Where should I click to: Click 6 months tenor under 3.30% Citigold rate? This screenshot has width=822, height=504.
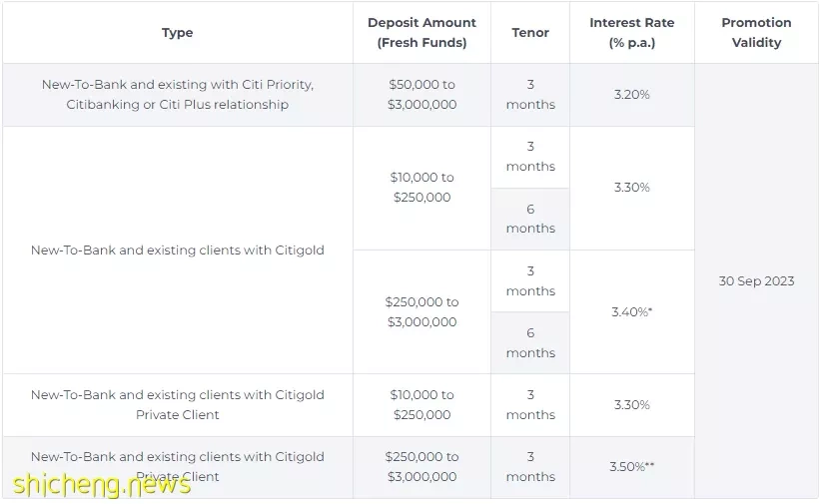tap(530, 219)
